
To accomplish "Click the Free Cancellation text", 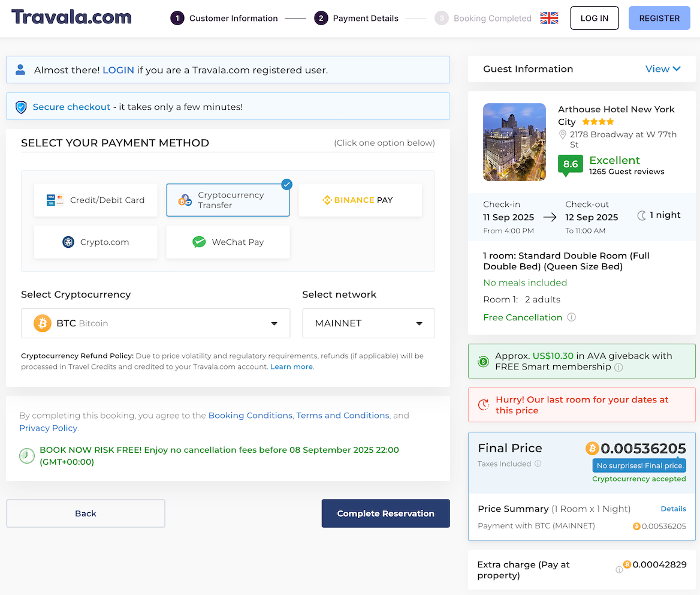I will [523, 317].
